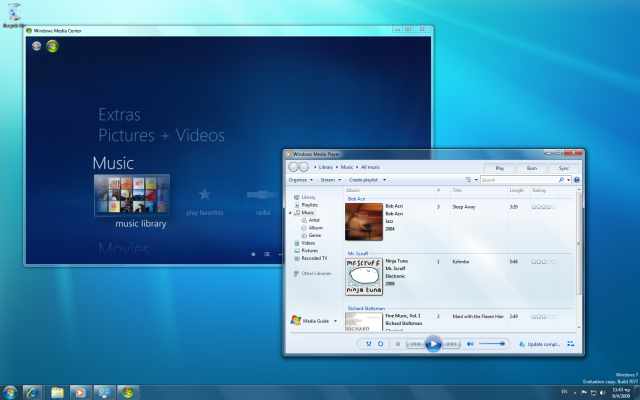
Task: Click the Previous track button
Action: tap(415, 344)
